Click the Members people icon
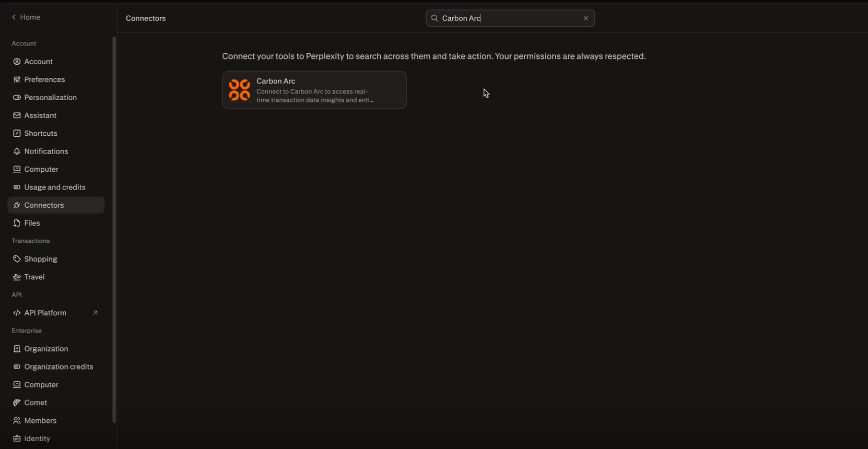 (17, 421)
